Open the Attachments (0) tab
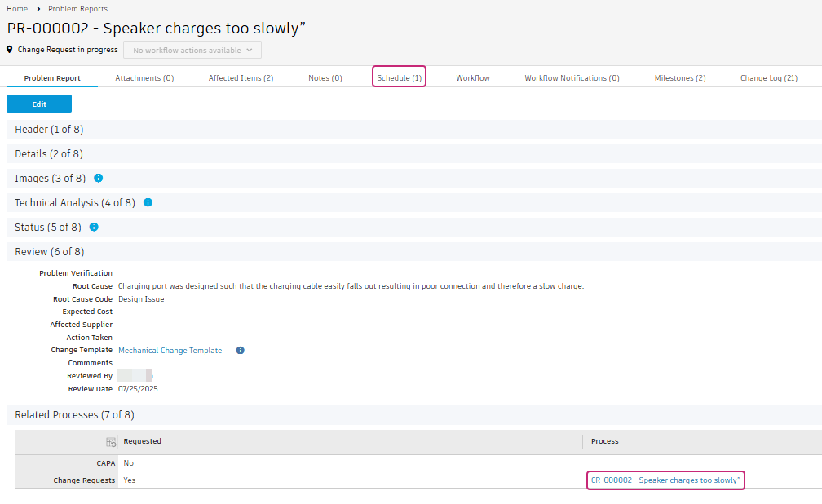822x504 pixels. coord(144,78)
